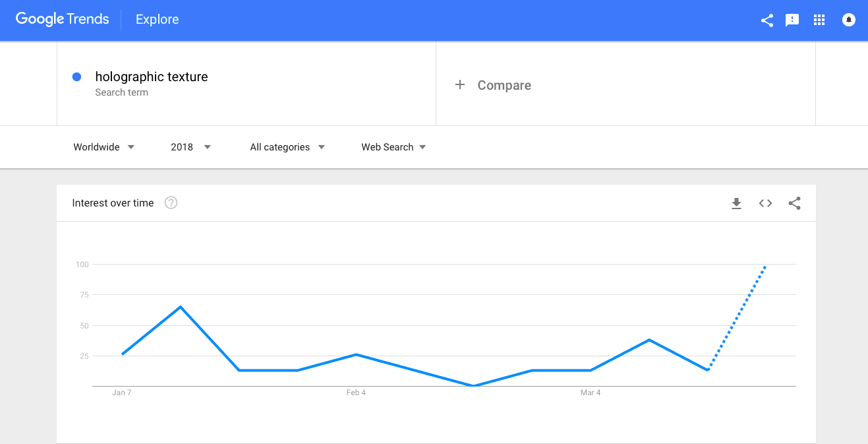Click the notifications account avatar
868x444 pixels.
pyautogui.click(x=849, y=20)
